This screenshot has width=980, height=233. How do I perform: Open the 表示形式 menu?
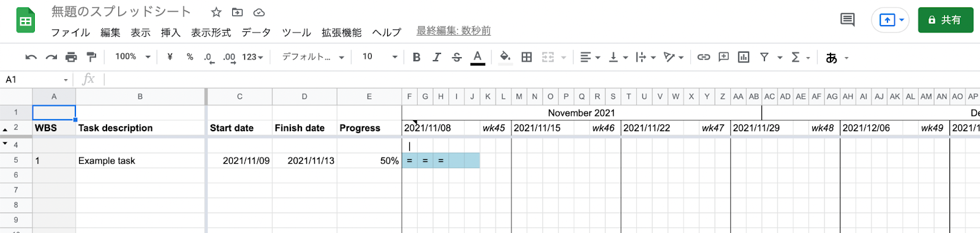point(211,32)
